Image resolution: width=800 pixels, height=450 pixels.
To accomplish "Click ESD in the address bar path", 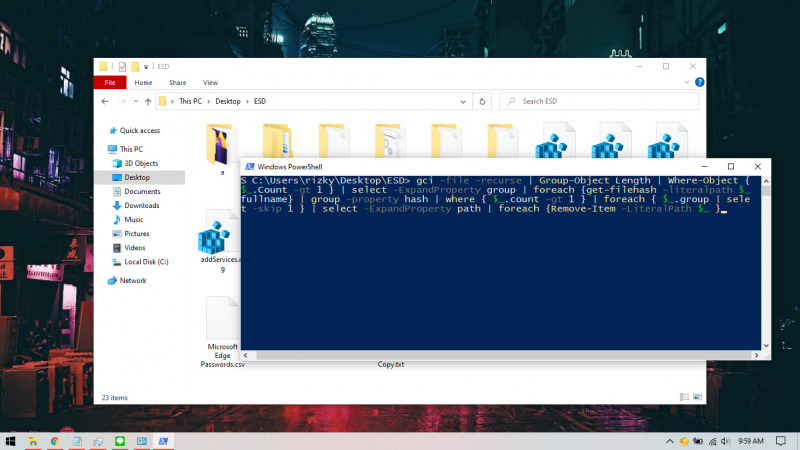I will [x=260, y=101].
